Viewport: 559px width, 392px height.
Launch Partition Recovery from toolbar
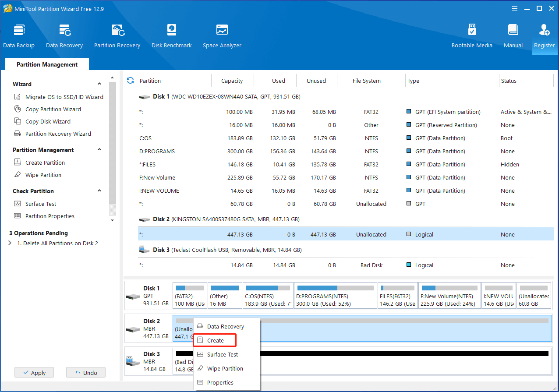click(117, 36)
